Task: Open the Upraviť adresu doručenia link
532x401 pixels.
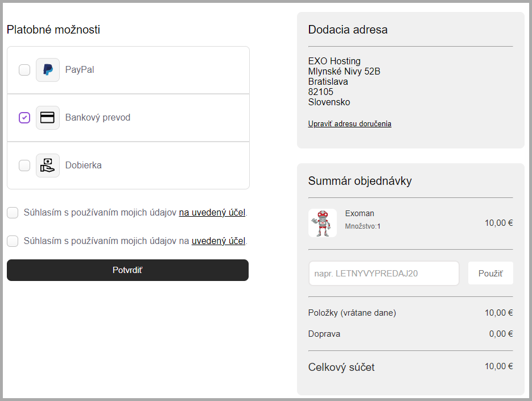Action: [349, 124]
